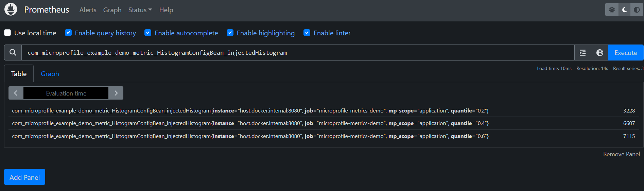Screen dimensions: 644x191
Task: Turn off Enable highlighting
Action: coord(230,33)
